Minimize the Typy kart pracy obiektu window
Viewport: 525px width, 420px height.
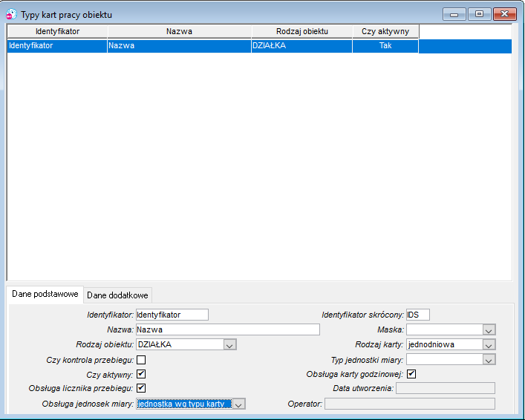point(454,14)
